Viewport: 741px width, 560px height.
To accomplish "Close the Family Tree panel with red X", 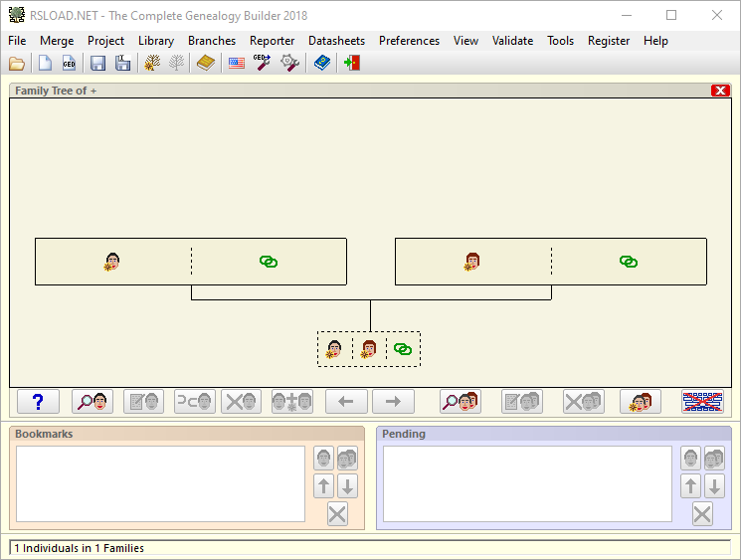I will point(721,91).
